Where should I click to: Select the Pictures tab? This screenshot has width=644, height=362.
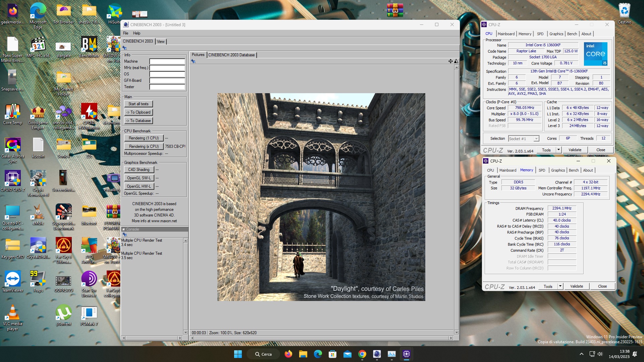pyautogui.click(x=198, y=55)
